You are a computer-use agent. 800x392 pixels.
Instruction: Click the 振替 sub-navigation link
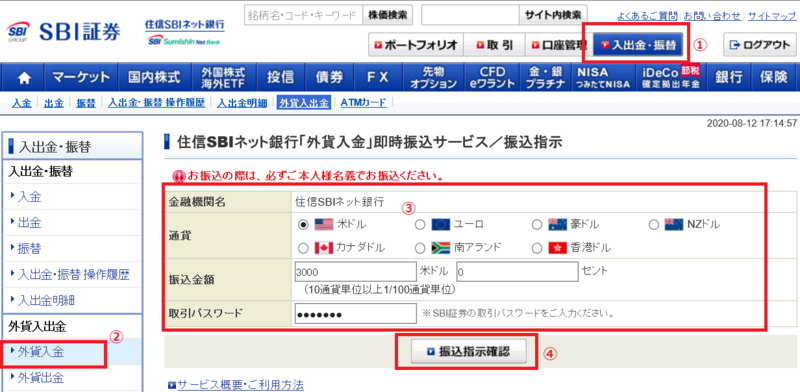pos(86,103)
